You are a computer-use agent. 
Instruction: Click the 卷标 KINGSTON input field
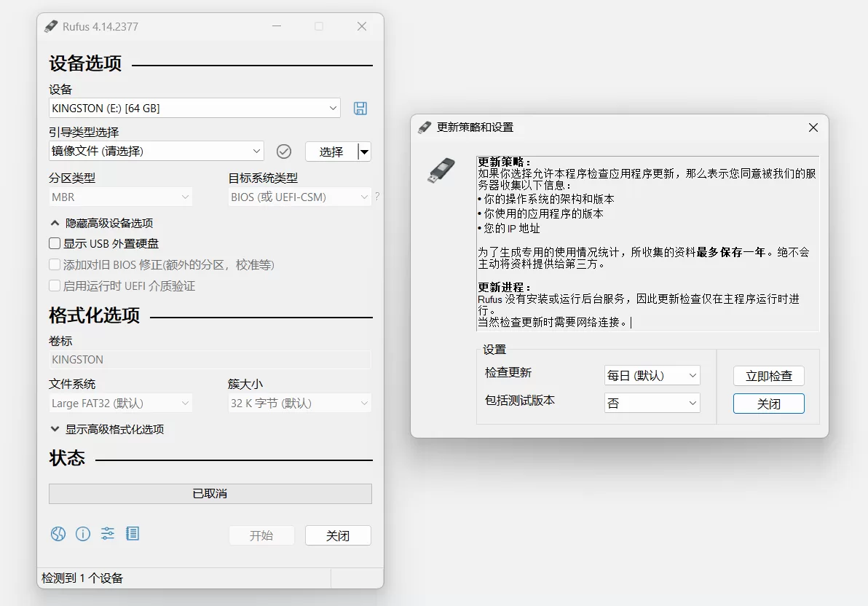coord(210,360)
